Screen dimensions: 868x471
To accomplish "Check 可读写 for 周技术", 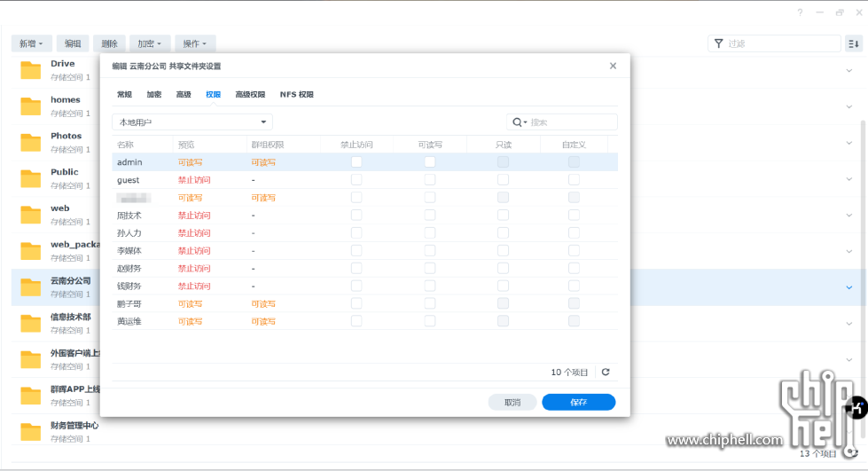I will (430, 215).
